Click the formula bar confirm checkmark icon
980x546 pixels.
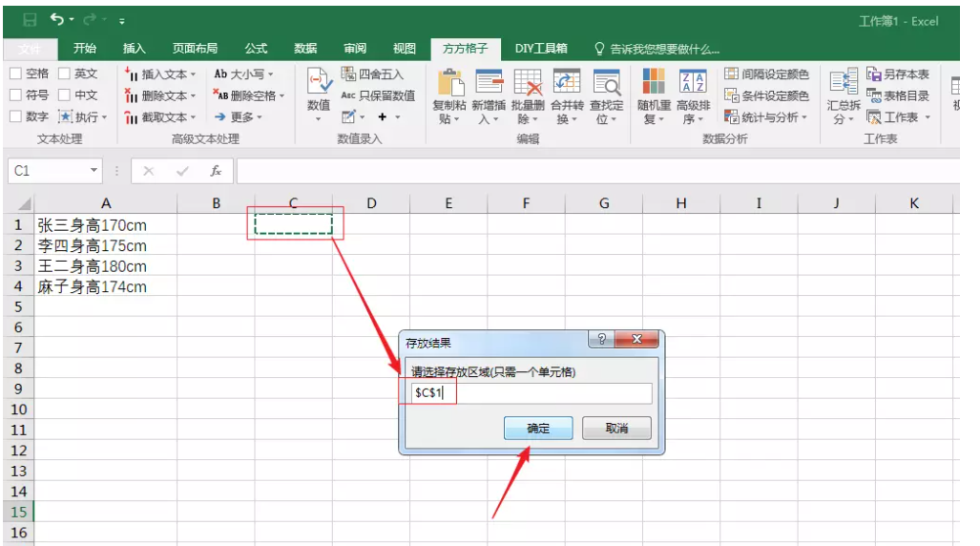click(182, 171)
